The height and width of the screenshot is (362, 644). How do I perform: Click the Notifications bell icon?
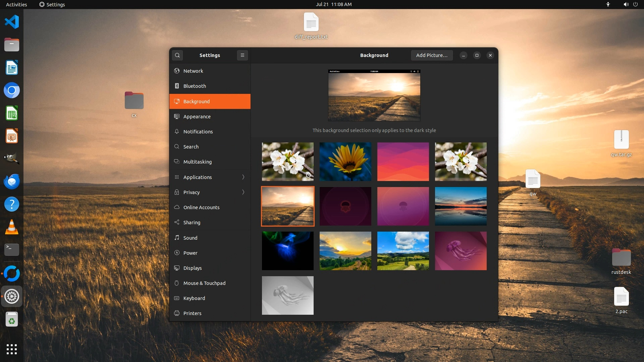[x=177, y=132]
